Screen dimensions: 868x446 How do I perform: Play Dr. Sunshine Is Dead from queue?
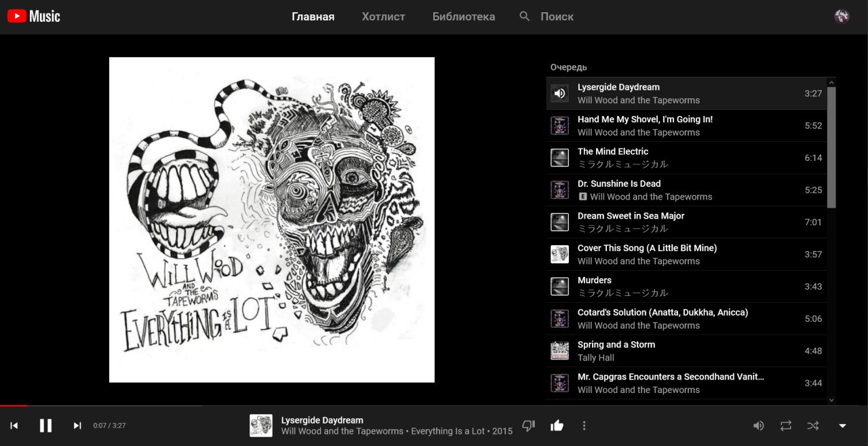686,190
